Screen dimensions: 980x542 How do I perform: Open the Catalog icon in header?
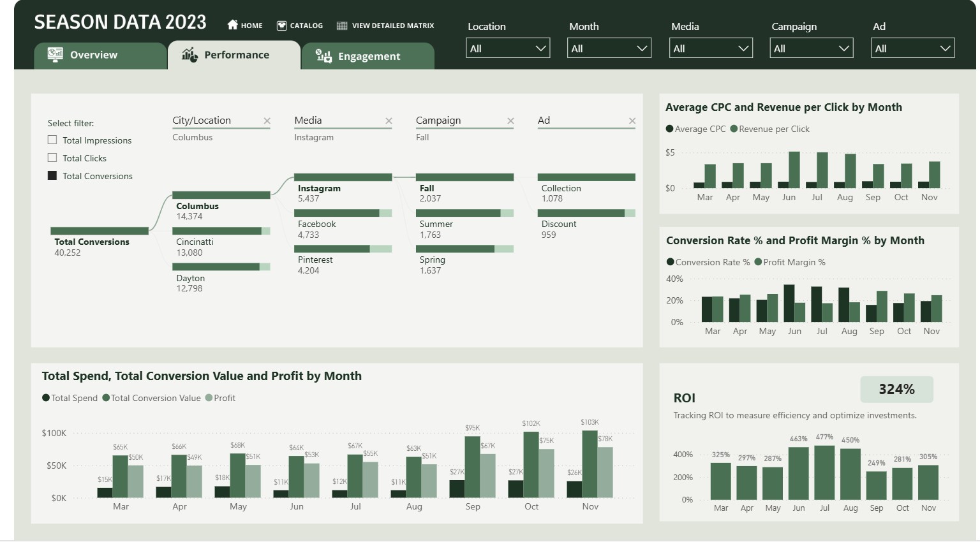(281, 26)
